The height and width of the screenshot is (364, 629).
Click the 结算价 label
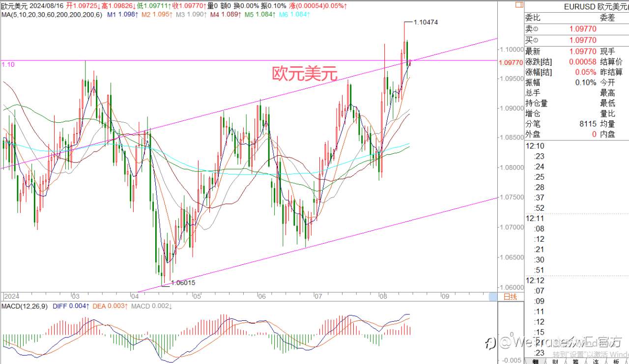(x=612, y=62)
